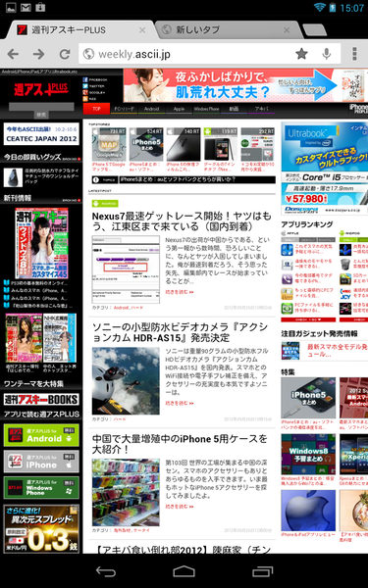Tap the green ANDROID category badge

click(105, 204)
